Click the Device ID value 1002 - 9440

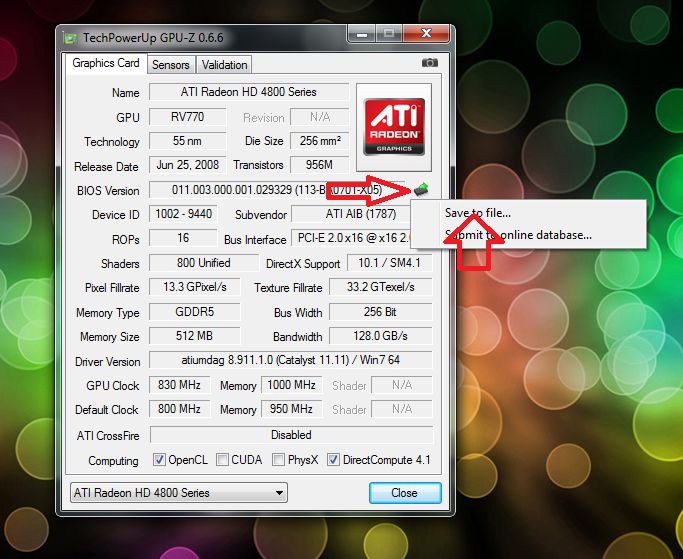pos(184,214)
